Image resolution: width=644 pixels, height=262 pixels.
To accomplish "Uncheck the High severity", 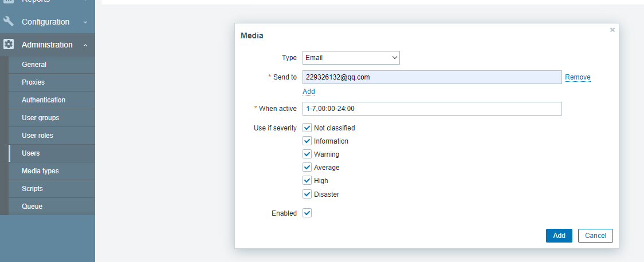I will 307,180.
